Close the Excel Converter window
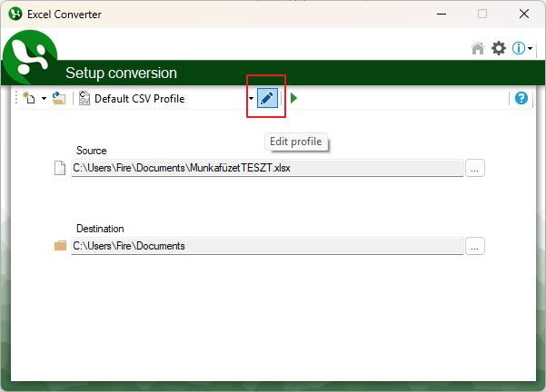 (x=523, y=14)
